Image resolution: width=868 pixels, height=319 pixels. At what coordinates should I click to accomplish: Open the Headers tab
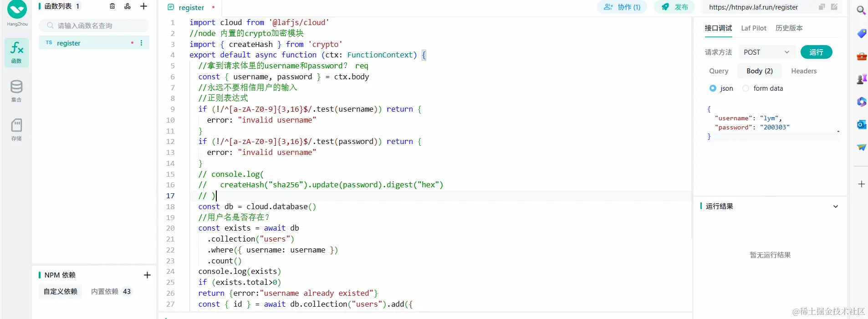pyautogui.click(x=804, y=71)
